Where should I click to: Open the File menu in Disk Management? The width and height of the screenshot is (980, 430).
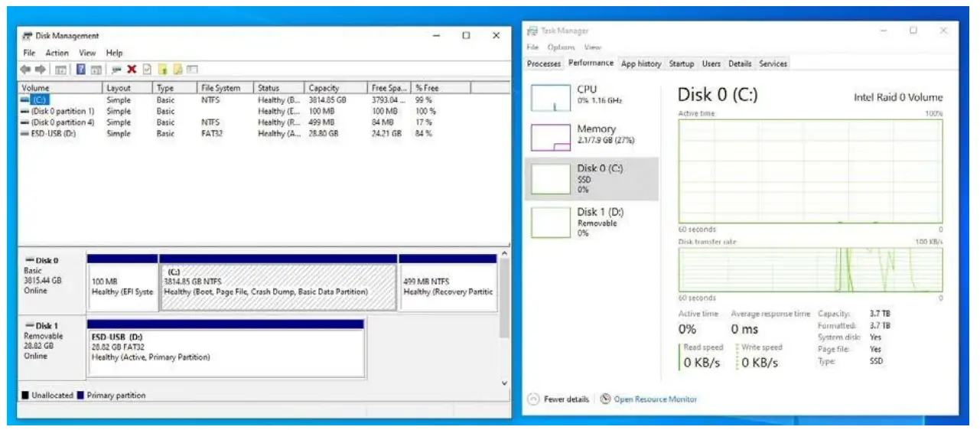point(29,53)
